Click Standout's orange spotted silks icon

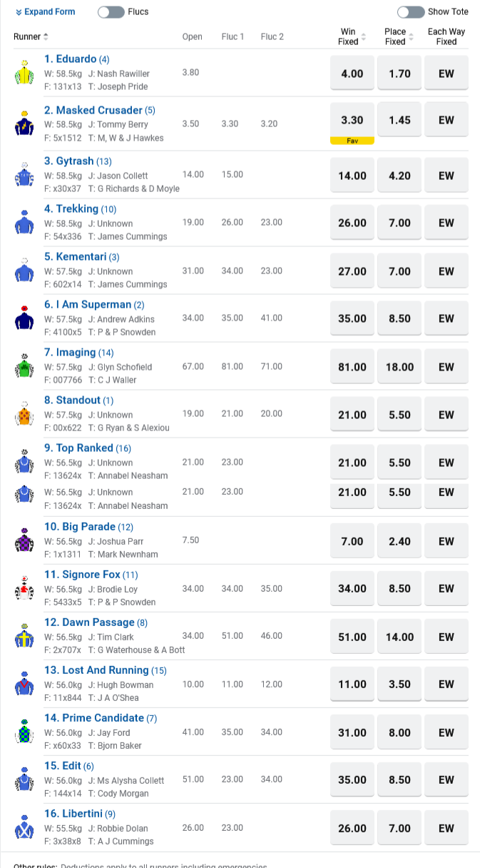tap(24, 415)
